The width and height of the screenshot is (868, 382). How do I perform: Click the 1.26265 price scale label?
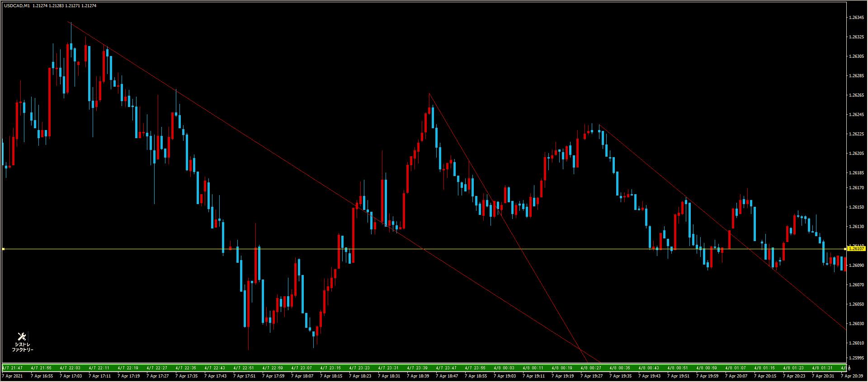coord(857,95)
